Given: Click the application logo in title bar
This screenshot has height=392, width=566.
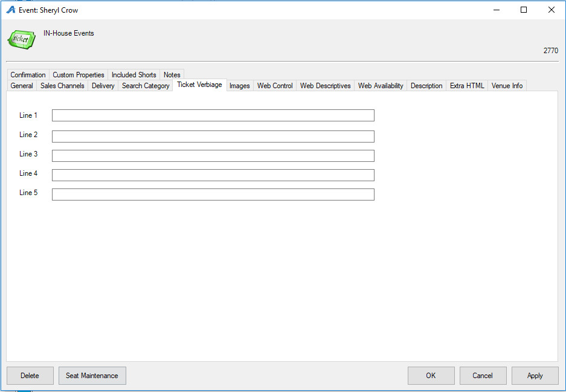Looking at the screenshot, I should click(x=11, y=10).
